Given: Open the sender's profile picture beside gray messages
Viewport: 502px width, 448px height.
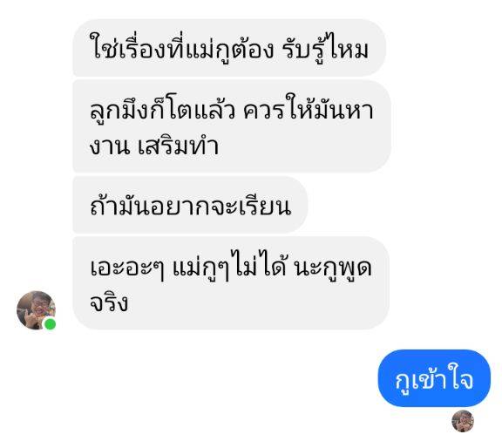Looking at the screenshot, I should coord(36,310).
